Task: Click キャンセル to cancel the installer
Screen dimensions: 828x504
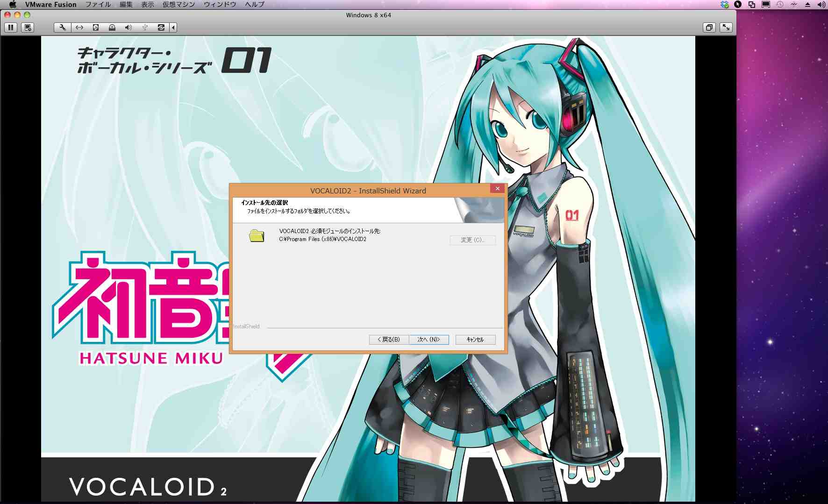Action: pyautogui.click(x=475, y=340)
